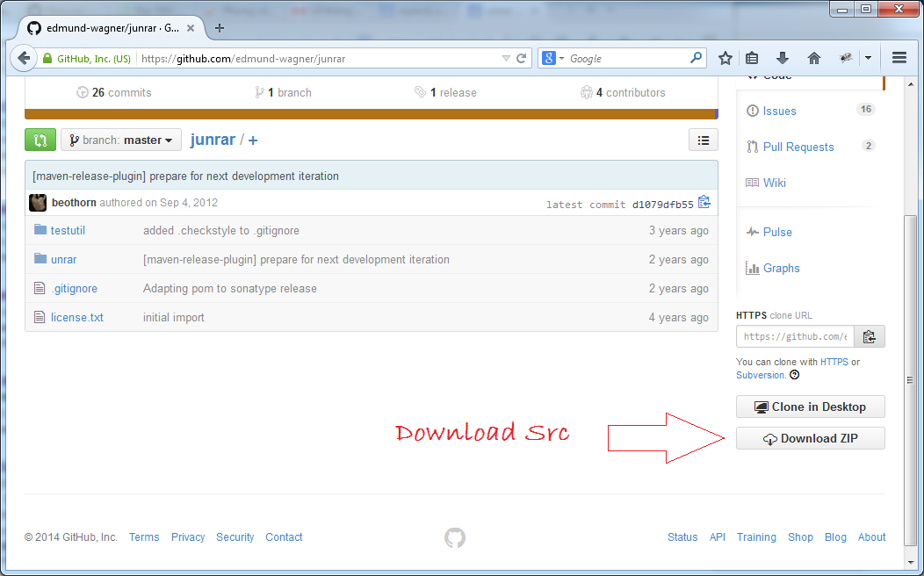Open the Training footer link
Image resolution: width=924 pixels, height=576 pixels.
tap(756, 537)
